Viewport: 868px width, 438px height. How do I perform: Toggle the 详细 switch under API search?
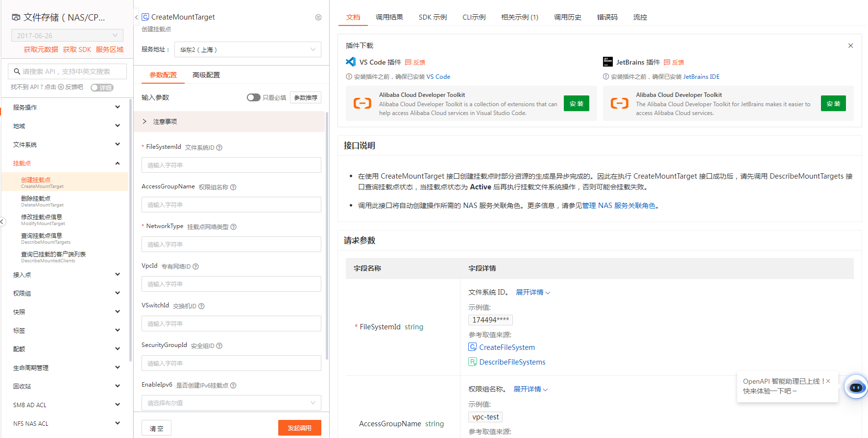click(102, 88)
